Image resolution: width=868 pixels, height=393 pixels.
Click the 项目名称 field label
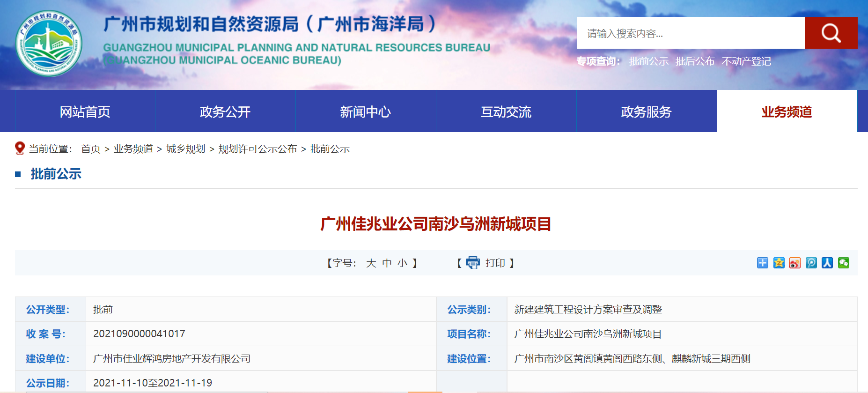tap(469, 334)
